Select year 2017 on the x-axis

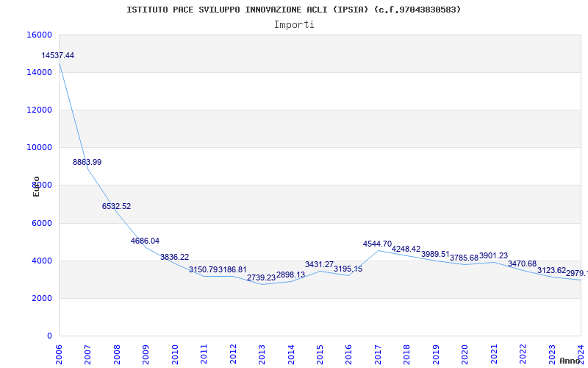[x=378, y=353]
